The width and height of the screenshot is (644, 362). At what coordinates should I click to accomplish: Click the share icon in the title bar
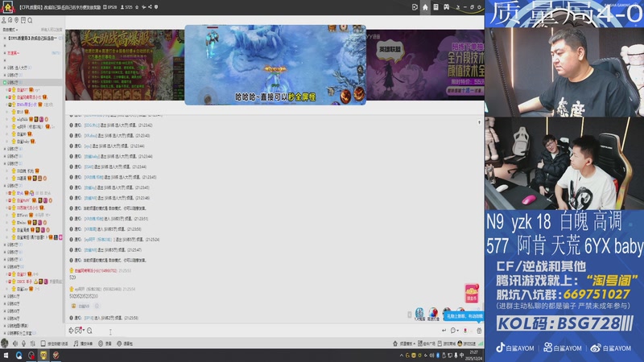click(x=150, y=7)
